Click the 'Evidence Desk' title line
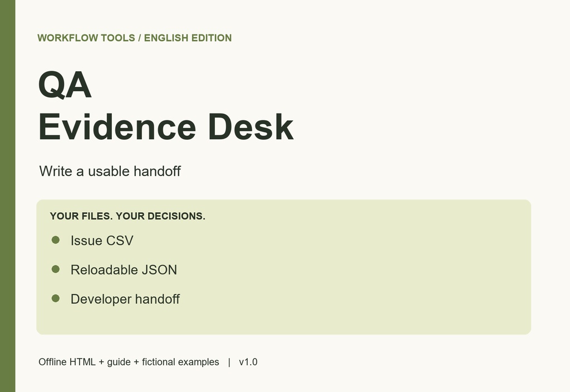 (166, 126)
